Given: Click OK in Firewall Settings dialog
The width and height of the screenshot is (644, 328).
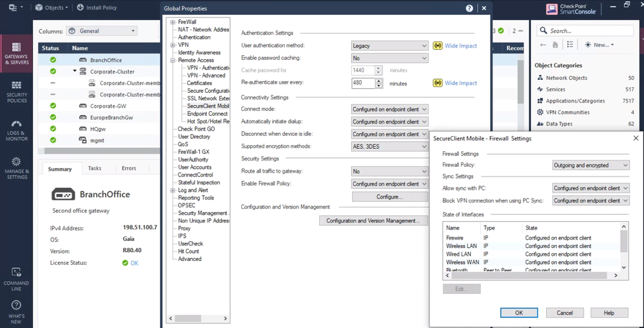Looking at the screenshot, I should [519, 313].
